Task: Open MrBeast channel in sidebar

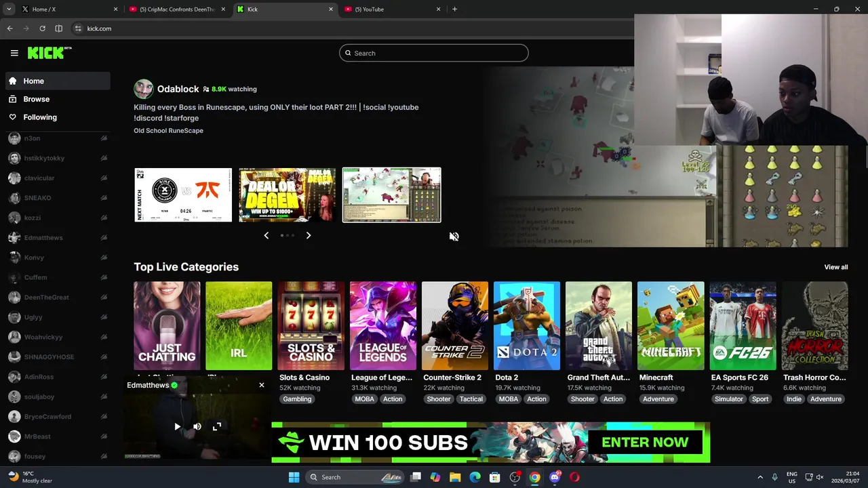Action: (58, 436)
